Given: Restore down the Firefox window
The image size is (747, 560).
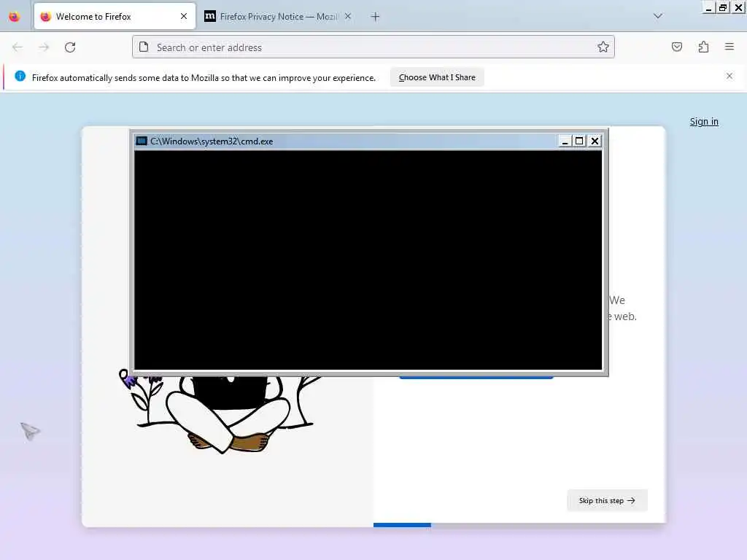Looking at the screenshot, I should pos(723,7).
